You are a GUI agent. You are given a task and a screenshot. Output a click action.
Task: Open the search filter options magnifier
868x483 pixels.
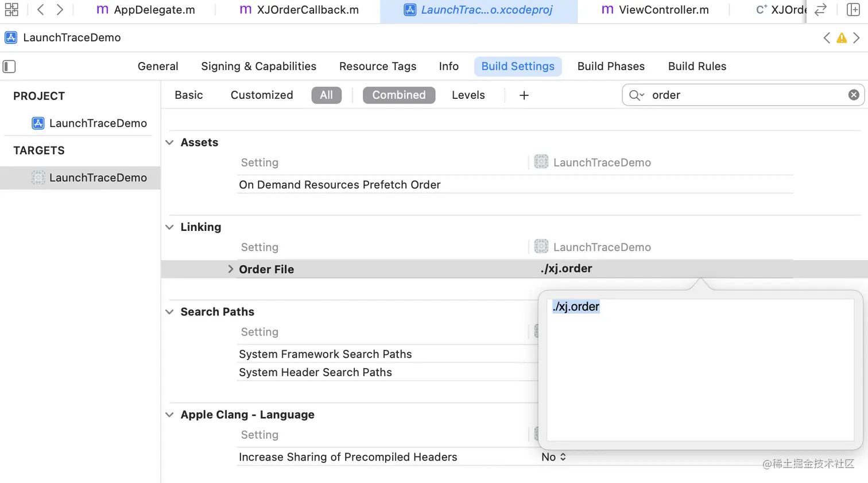636,95
